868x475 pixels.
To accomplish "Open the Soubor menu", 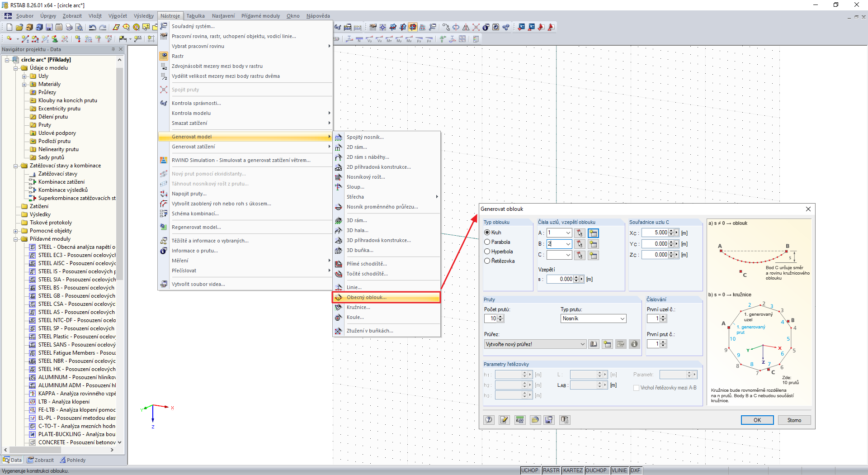I will pos(25,16).
